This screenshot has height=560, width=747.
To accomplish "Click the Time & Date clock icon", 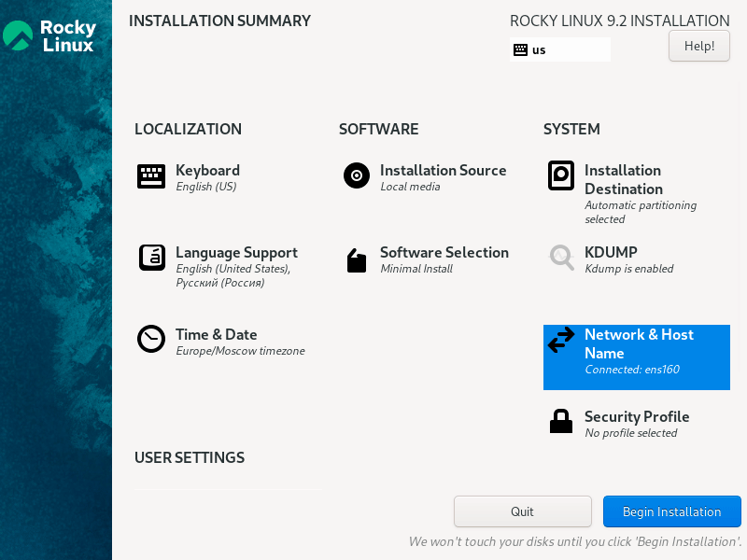I will click(151, 339).
